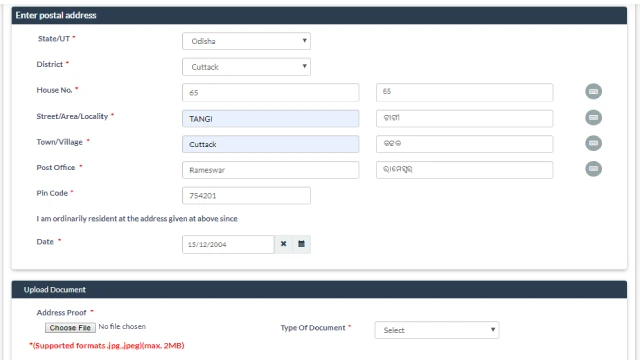Clear the date with the X icon
The image size is (640, 360).
click(x=283, y=244)
